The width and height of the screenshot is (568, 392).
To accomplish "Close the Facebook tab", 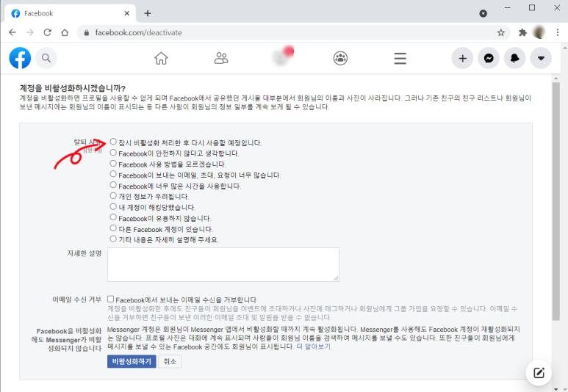I will (127, 13).
